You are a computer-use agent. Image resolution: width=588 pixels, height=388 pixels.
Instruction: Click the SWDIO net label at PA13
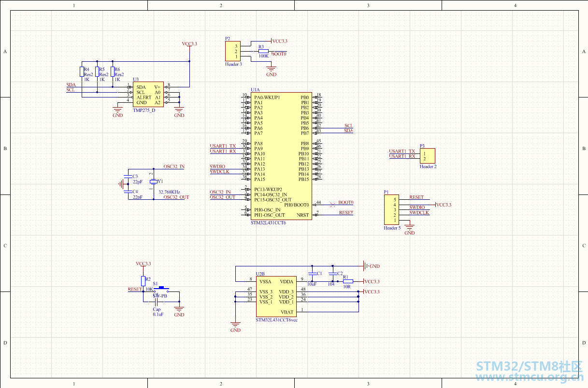pyautogui.click(x=217, y=166)
